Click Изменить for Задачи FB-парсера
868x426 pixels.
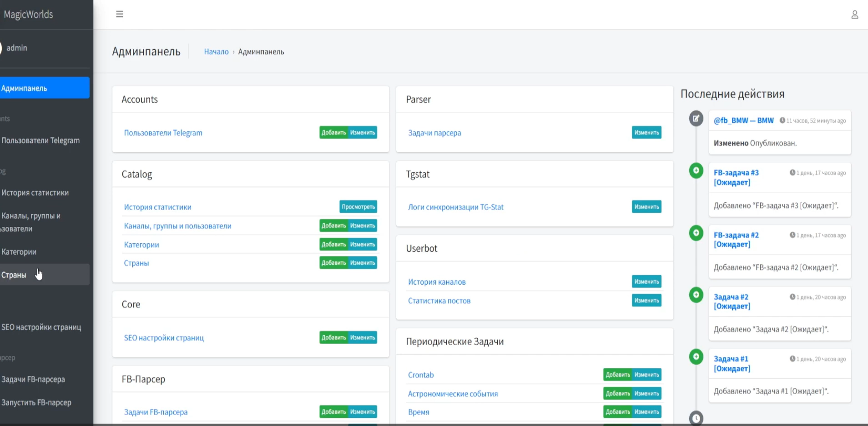pos(363,412)
